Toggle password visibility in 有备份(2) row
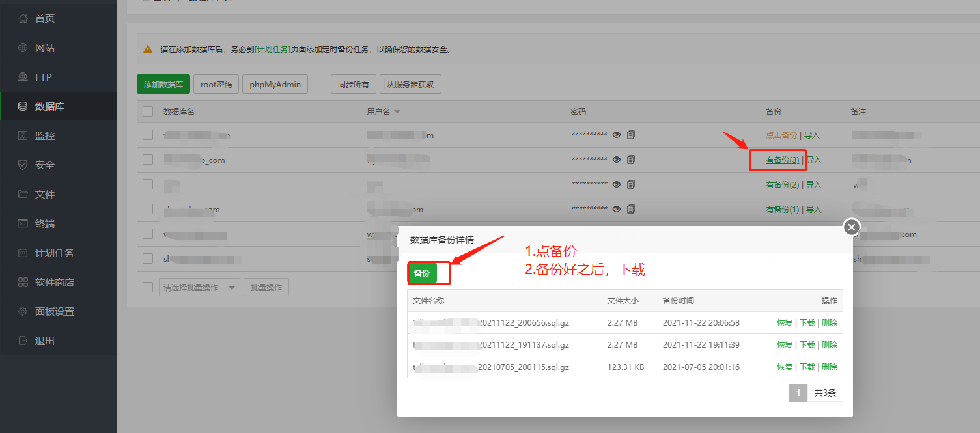This screenshot has width=980, height=433. click(x=617, y=184)
